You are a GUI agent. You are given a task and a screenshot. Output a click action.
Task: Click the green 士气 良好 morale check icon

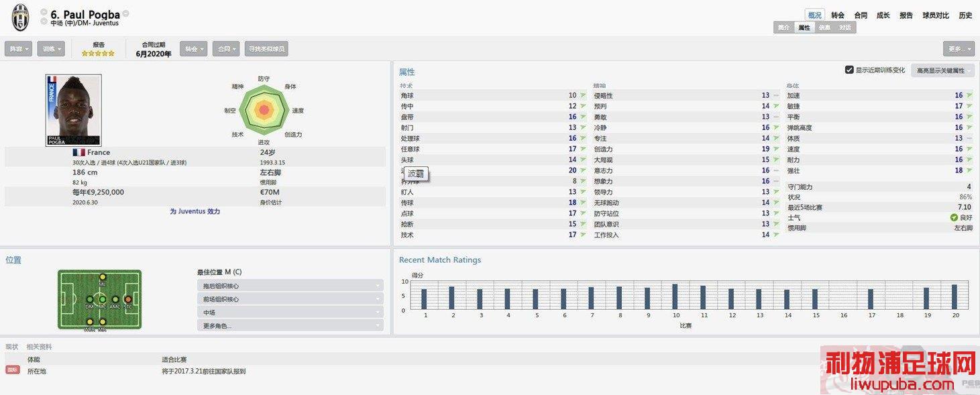pyautogui.click(x=954, y=218)
